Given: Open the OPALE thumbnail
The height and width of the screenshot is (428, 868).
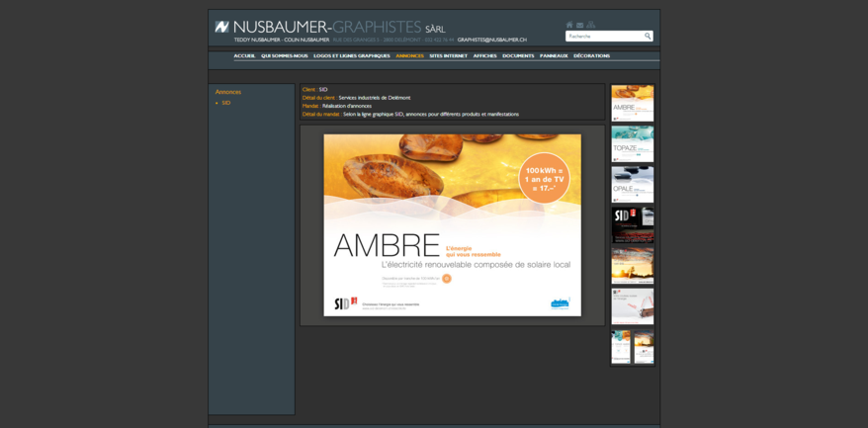Looking at the screenshot, I should [632, 185].
